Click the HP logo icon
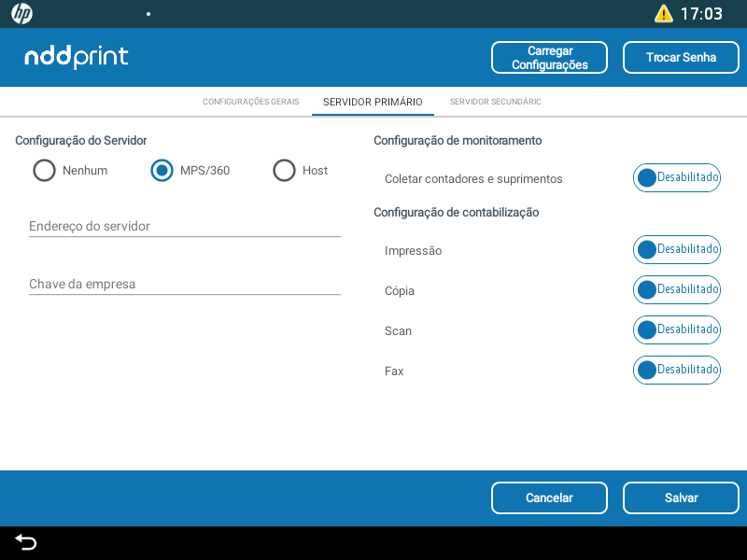The width and height of the screenshot is (747, 560). coord(21,14)
